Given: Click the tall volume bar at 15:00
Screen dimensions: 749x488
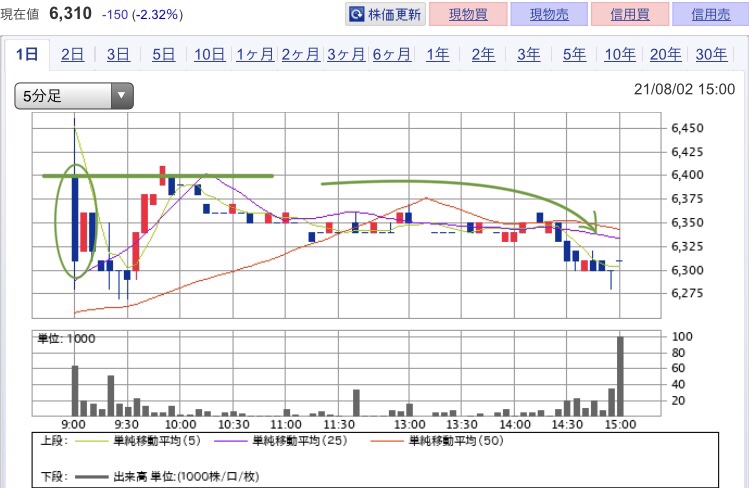Looking at the screenshot, I should click(x=620, y=376).
